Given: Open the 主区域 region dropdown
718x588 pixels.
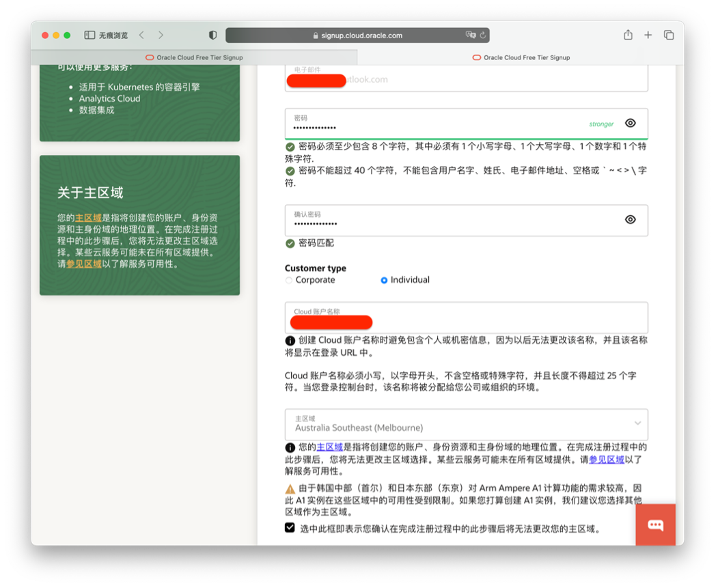Looking at the screenshot, I should tap(466, 424).
